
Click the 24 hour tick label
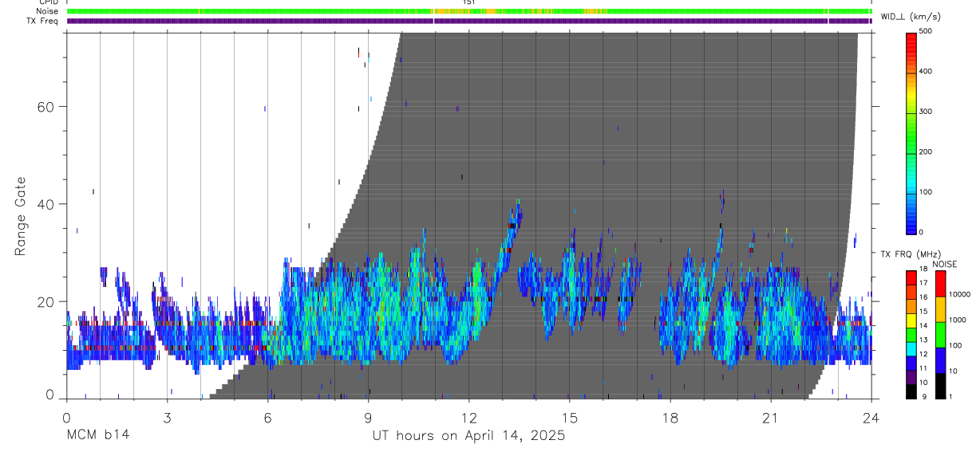(x=871, y=418)
